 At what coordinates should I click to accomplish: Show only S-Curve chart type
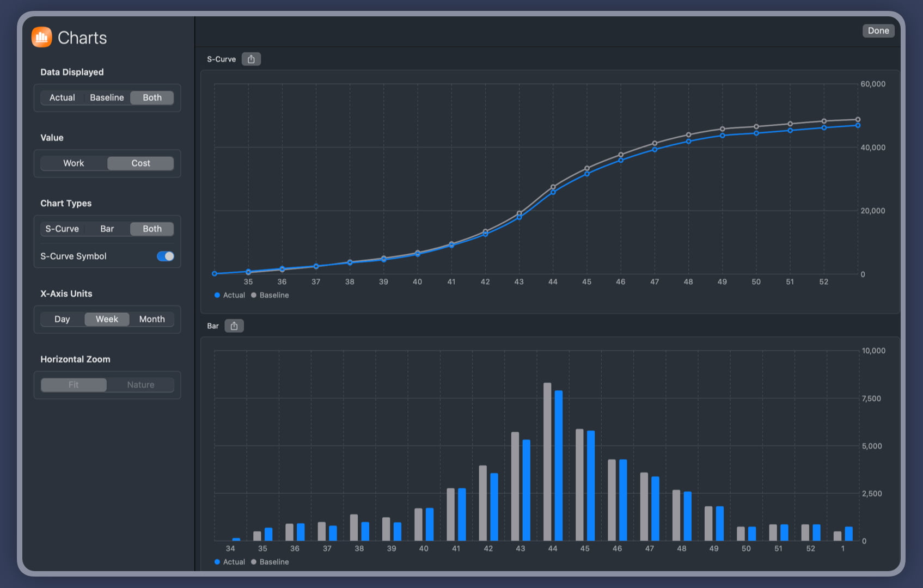click(62, 229)
